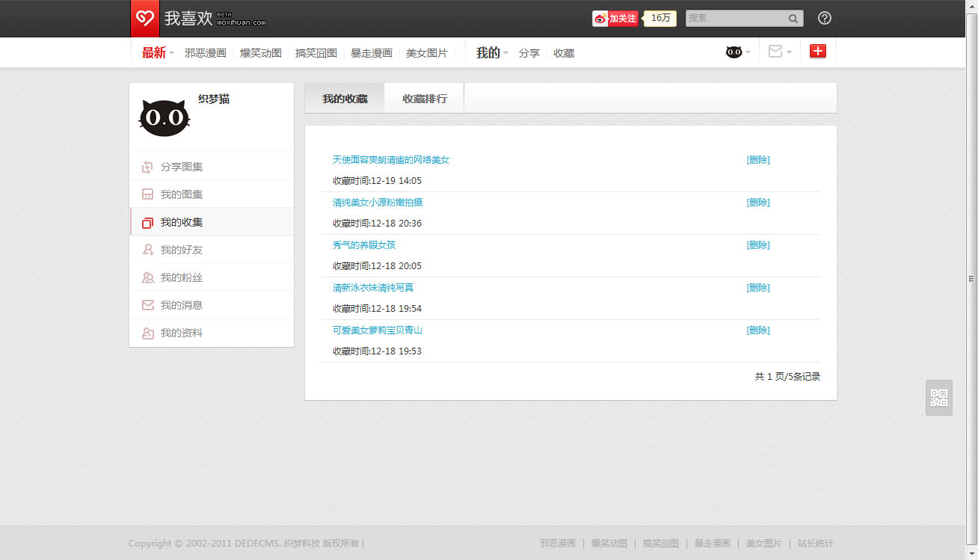The height and width of the screenshot is (560, 978).
Task: Select the 我的收藏 tab
Action: coord(345,99)
